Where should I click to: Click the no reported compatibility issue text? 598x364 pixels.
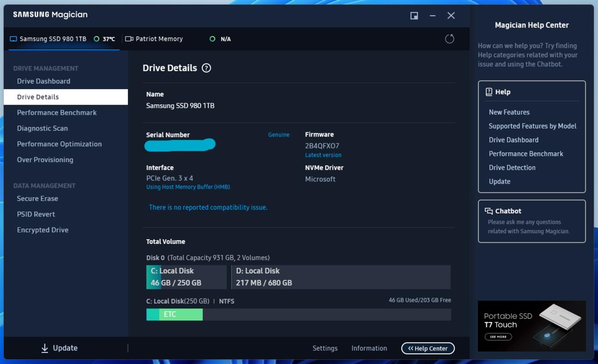click(208, 207)
